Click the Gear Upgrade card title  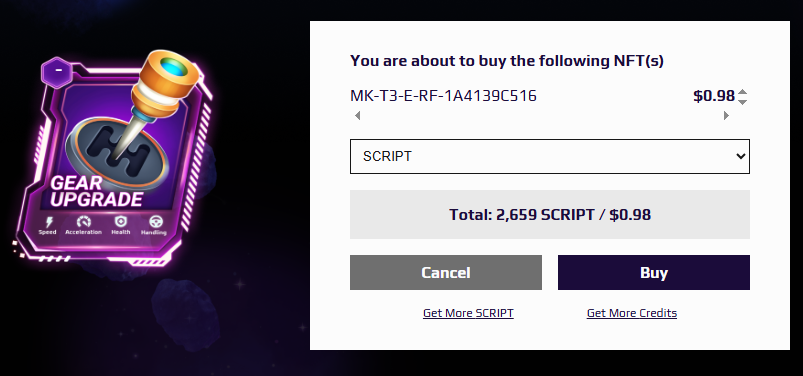tap(96, 191)
